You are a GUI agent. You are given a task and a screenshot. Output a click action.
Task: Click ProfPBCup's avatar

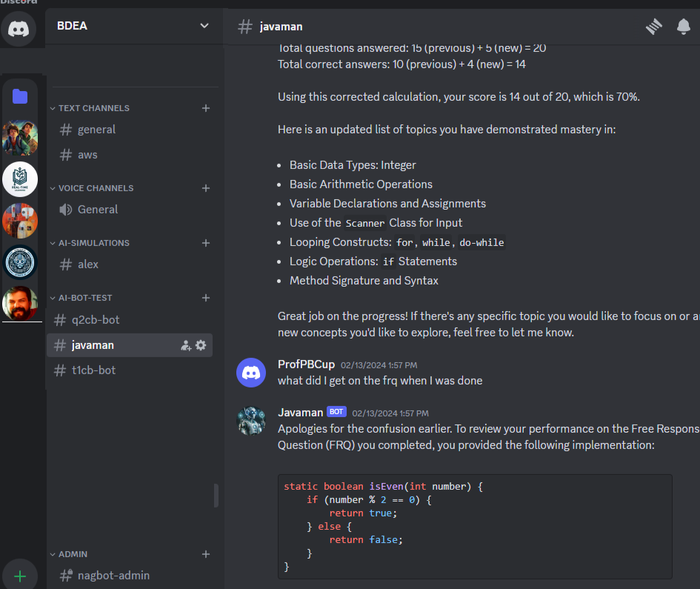[251, 373]
